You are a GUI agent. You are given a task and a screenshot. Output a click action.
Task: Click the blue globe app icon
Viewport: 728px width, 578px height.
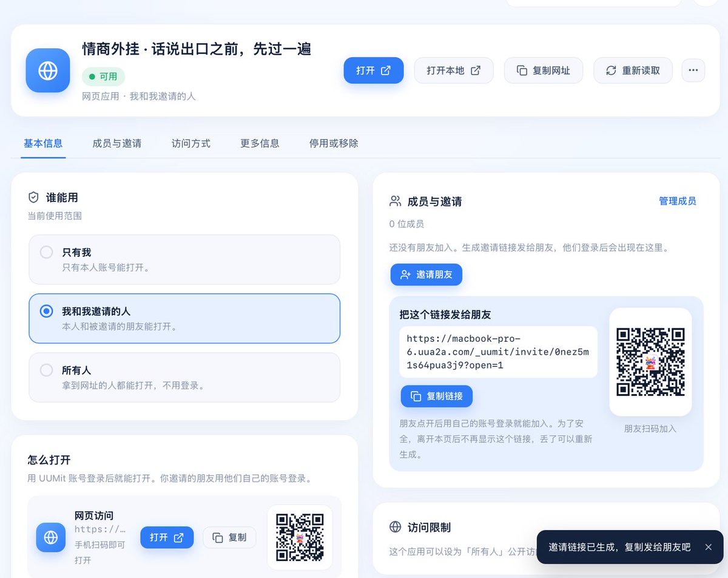pos(48,70)
